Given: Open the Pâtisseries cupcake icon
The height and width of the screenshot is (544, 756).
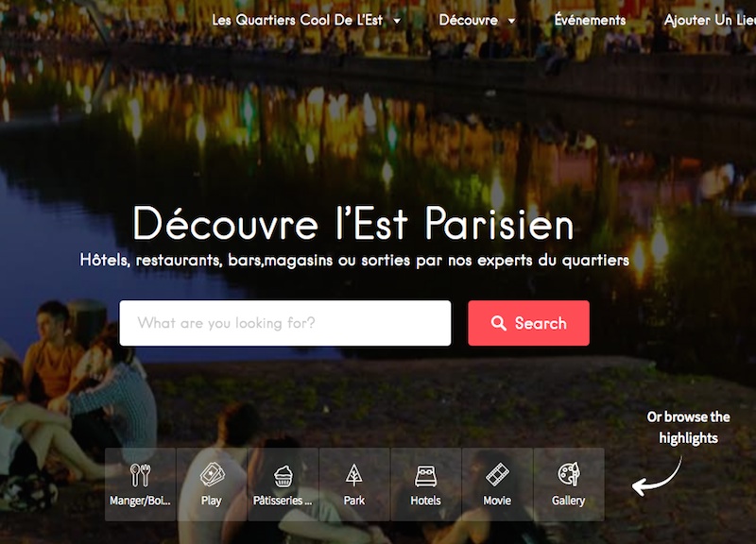Looking at the screenshot, I should pos(283,475).
